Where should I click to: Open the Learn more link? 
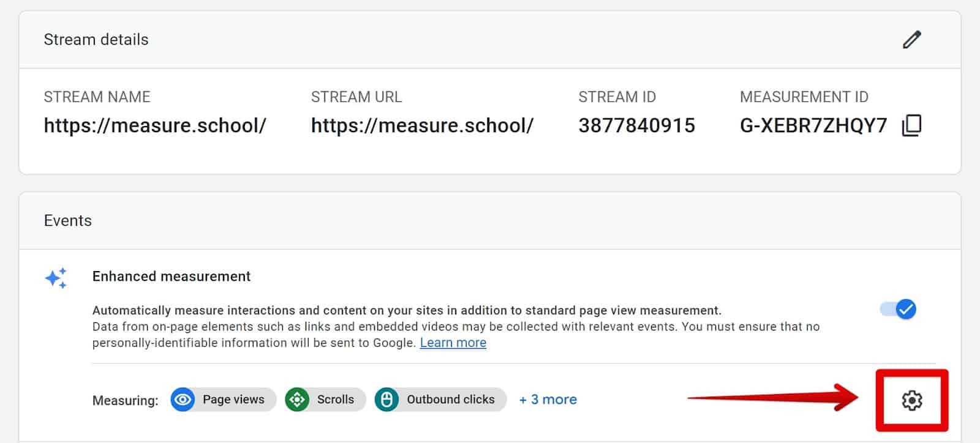click(x=453, y=343)
